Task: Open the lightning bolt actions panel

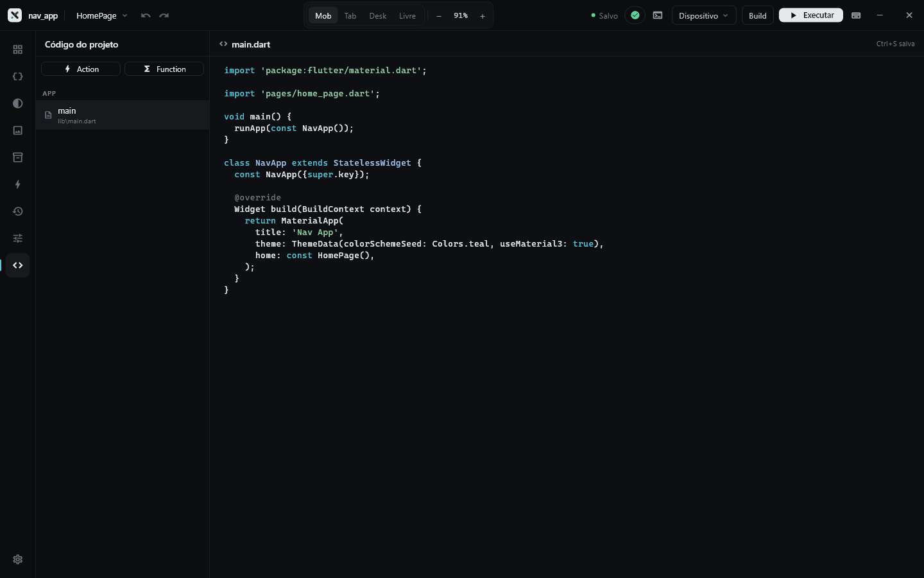Action: [x=18, y=184]
